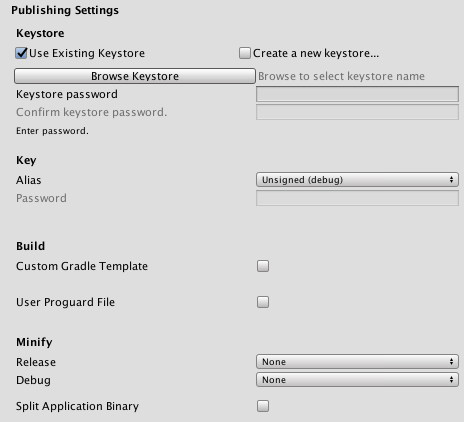Uncheck Use Existing Keystore checkbox
464x422 pixels.
pos(21,53)
